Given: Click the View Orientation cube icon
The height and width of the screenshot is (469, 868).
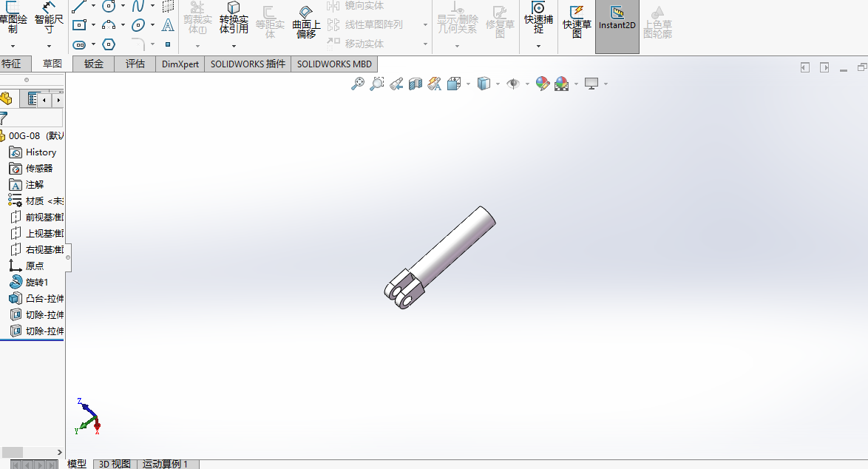Looking at the screenshot, I should (x=454, y=84).
